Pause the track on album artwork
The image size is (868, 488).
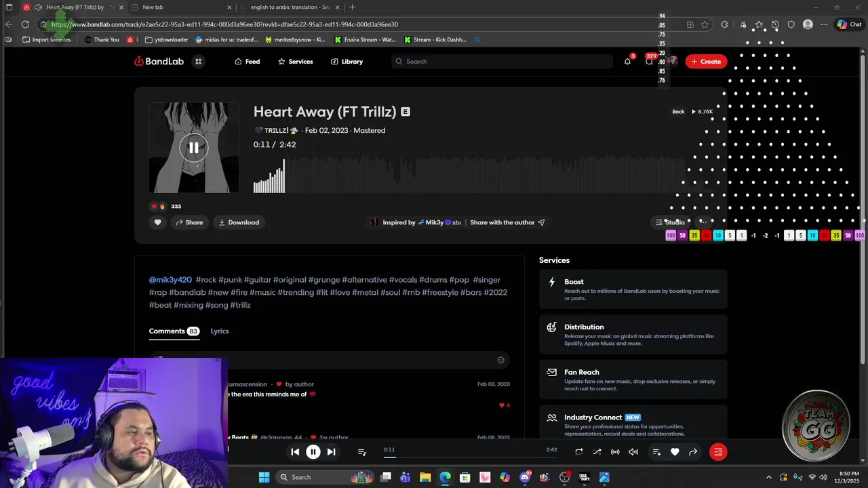tap(193, 147)
